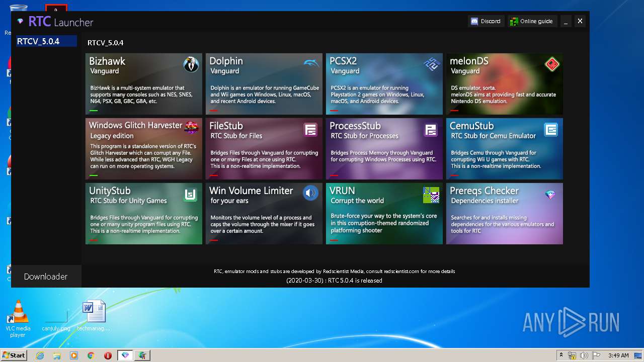Select the Dolphin Vanguard title
This screenshot has height=362, width=644.
[x=226, y=61]
